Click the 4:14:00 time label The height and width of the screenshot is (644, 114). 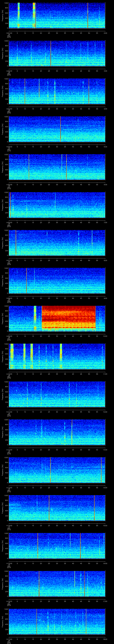9,525
